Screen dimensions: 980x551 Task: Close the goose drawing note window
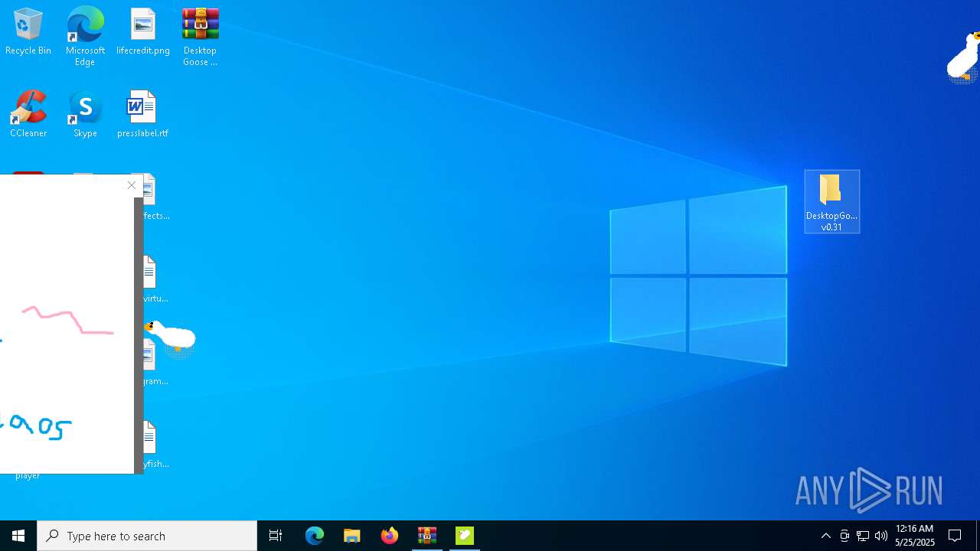tap(132, 185)
